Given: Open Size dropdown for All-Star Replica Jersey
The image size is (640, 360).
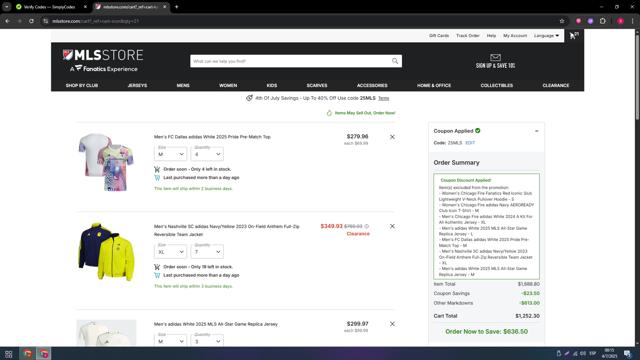Looking at the screenshot, I should tap(171, 340).
